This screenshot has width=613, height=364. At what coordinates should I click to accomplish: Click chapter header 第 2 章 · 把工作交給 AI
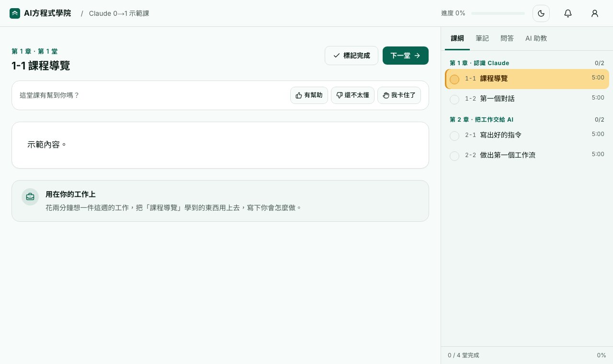[481, 120]
